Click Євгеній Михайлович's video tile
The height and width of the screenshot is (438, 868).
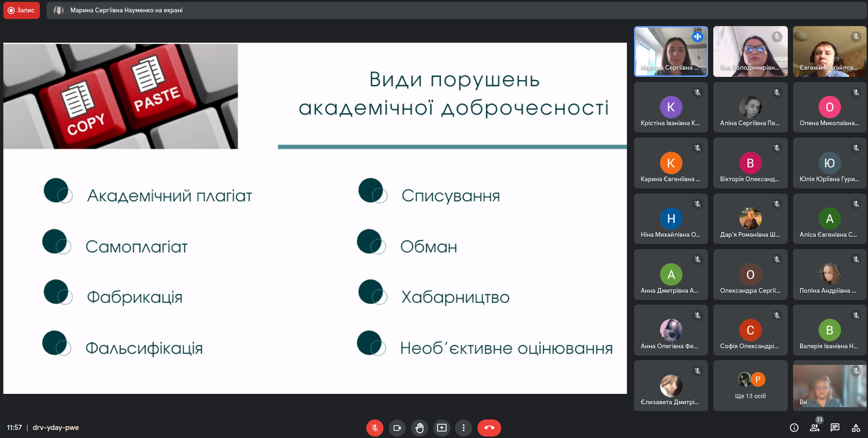tap(829, 51)
